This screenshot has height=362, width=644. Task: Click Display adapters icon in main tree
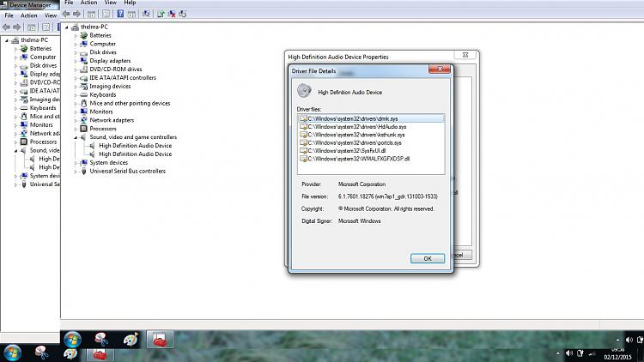pyautogui.click(x=84, y=61)
